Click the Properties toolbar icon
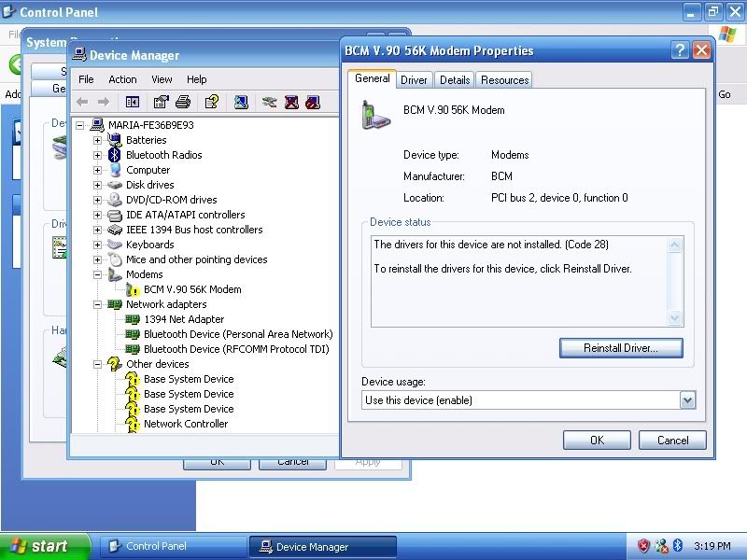747x560 pixels. pyautogui.click(x=162, y=103)
